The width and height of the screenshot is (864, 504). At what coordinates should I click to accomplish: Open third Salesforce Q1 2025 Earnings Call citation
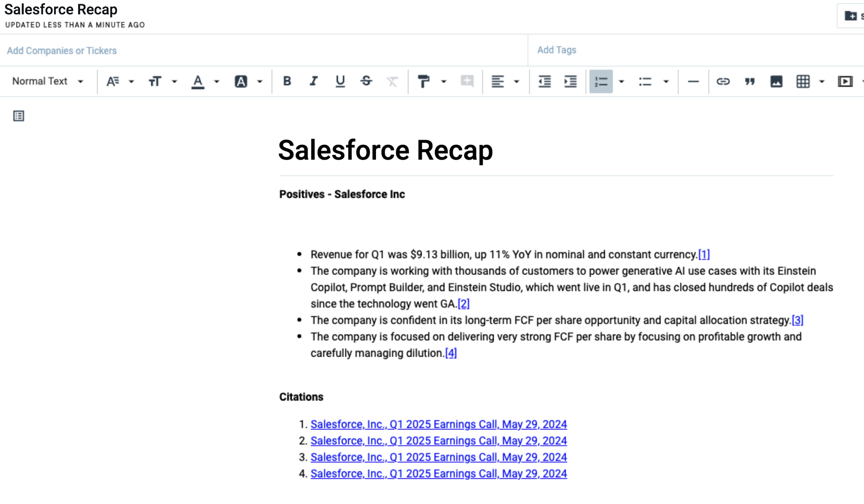tap(439, 457)
